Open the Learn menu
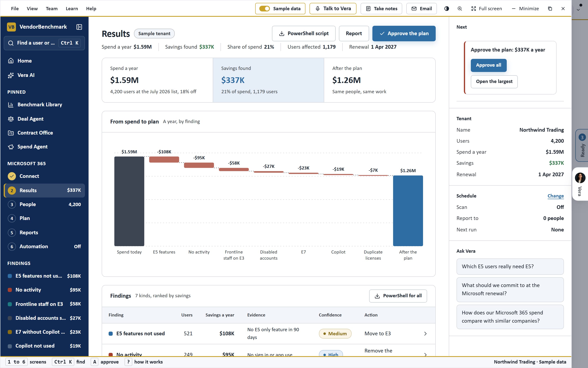Image resolution: width=588 pixels, height=368 pixels. tap(72, 9)
